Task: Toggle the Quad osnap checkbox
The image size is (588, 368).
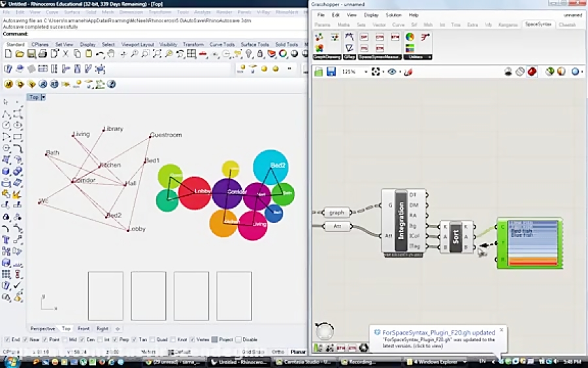Action: click(x=154, y=340)
